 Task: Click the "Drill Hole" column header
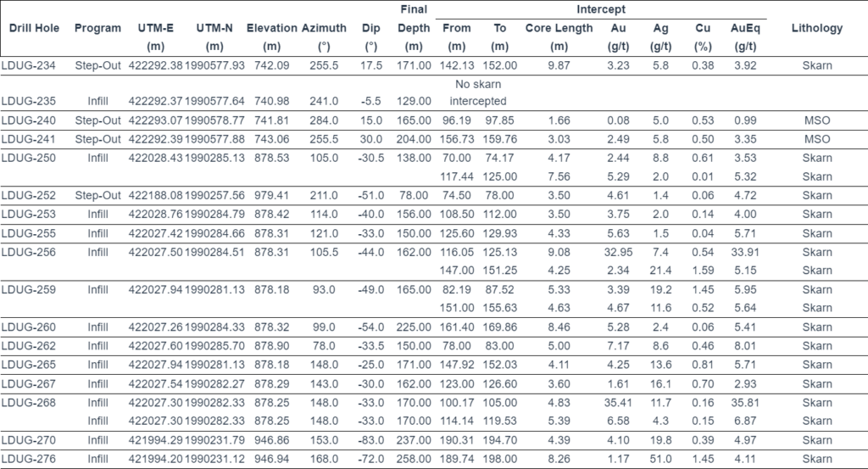pos(33,28)
